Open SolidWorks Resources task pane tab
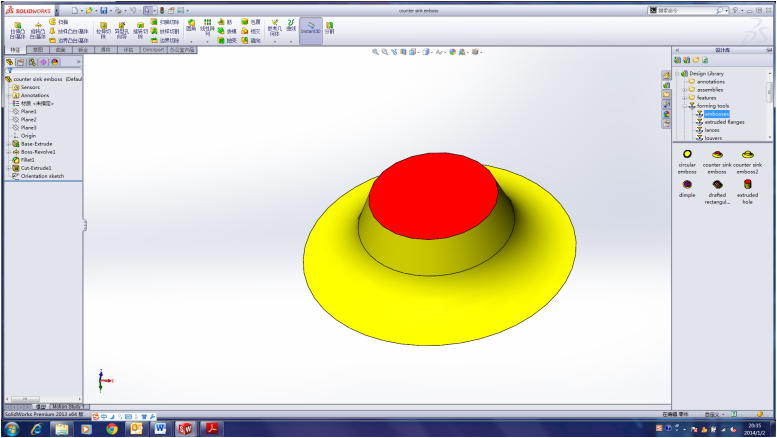Viewport: 777px width, 438px height. 666,75
